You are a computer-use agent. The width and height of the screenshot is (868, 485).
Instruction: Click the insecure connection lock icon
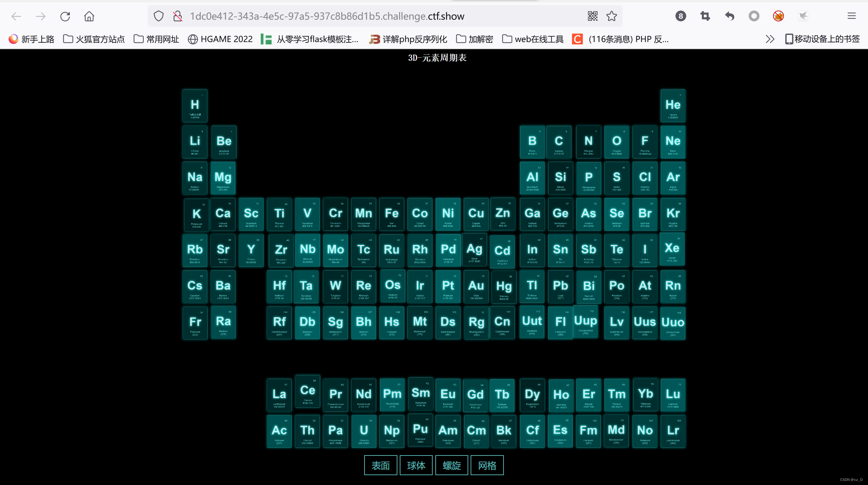coord(178,16)
